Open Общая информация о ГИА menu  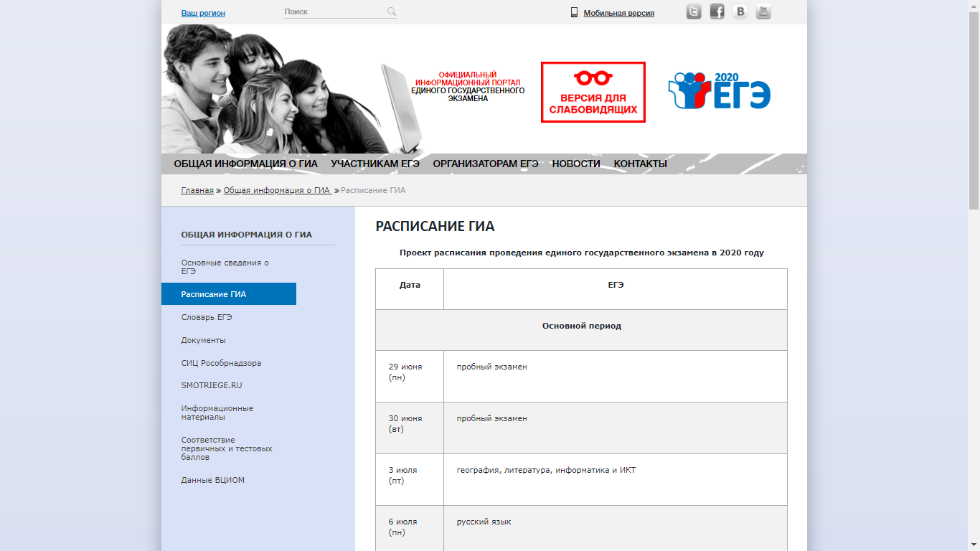[245, 164]
